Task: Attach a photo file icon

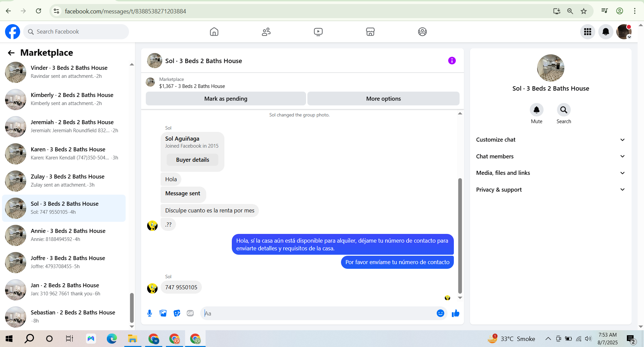Action: tap(163, 313)
